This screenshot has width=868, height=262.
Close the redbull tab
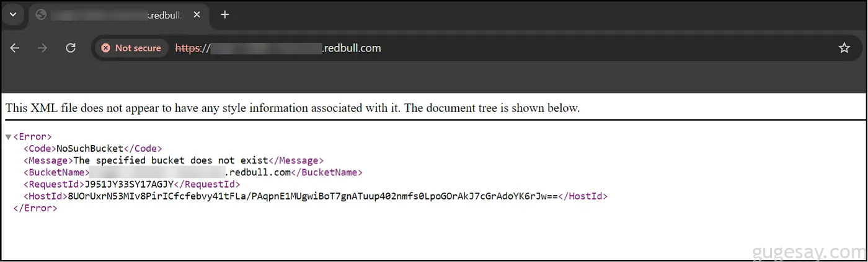tap(197, 15)
